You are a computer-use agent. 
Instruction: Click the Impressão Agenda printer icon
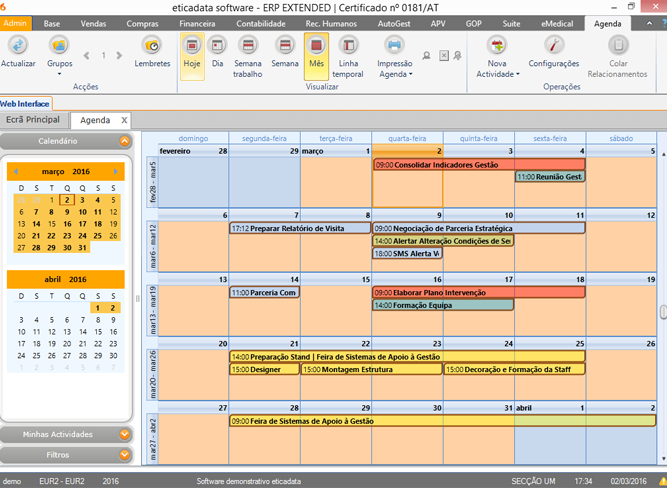coord(394,45)
